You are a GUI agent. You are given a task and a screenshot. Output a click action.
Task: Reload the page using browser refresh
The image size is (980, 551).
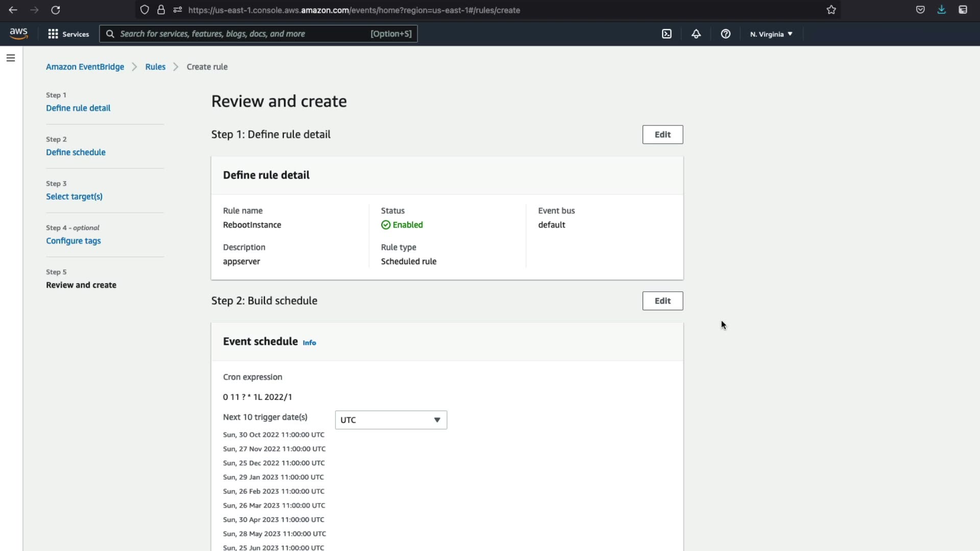(56, 10)
